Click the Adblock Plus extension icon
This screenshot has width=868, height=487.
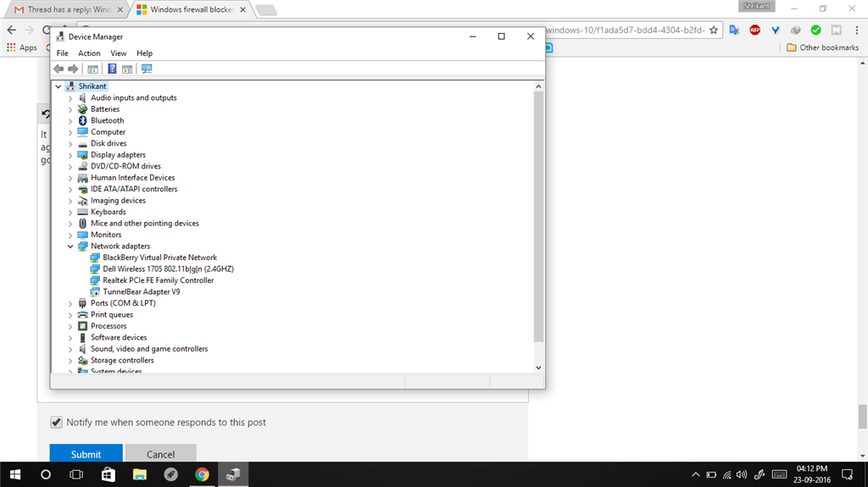754,30
